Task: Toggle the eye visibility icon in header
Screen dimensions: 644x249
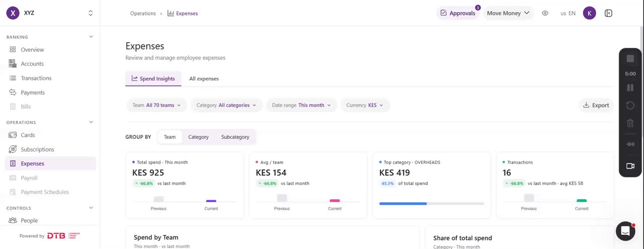Action: click(545, 13)
